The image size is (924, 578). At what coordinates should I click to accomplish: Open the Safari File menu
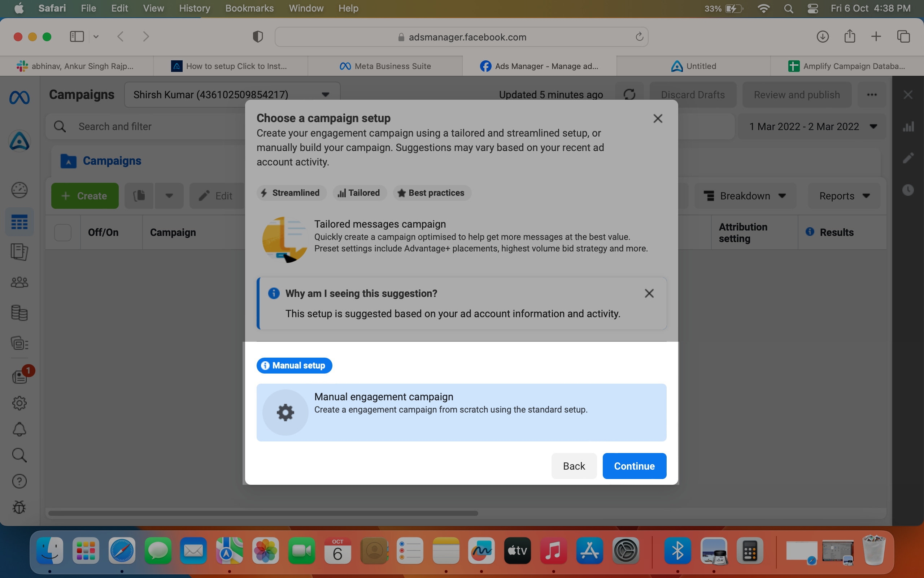[88, 8]
